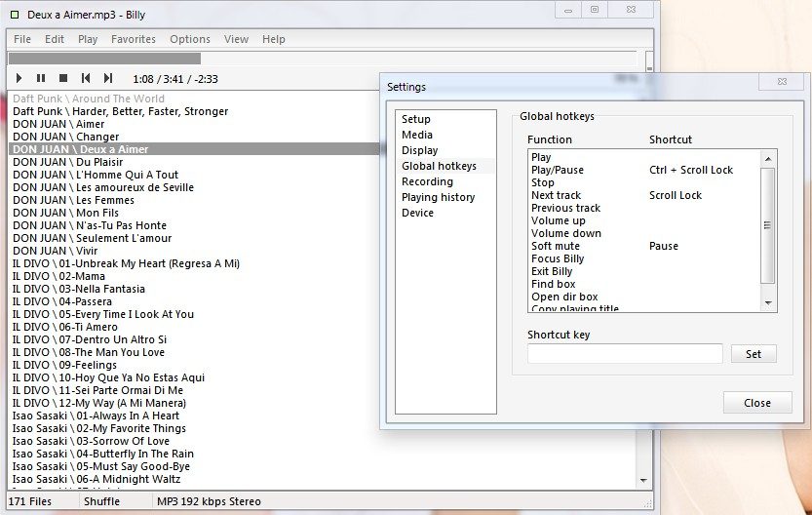Open the Options menu

point(190,39)
